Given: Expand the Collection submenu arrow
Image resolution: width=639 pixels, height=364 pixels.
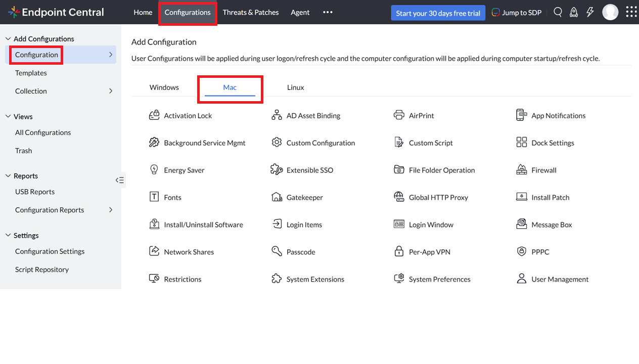Looking at the screenshot, I should tap(111, 91).
